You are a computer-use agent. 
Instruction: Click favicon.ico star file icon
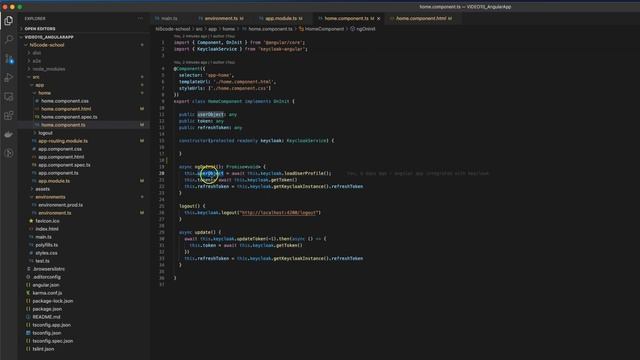tap(31, 221)
